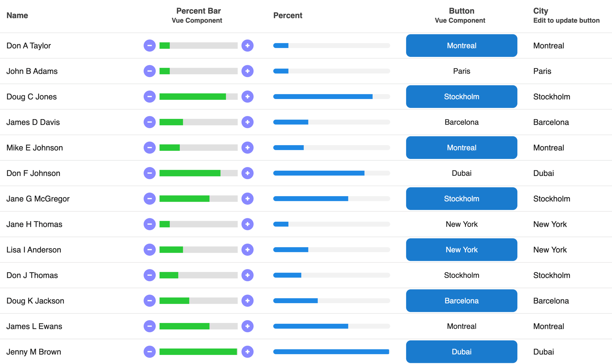Click the plus icon for Lisa I Anderson
Viewport: 612px width, 364px height.
[247, 250]
